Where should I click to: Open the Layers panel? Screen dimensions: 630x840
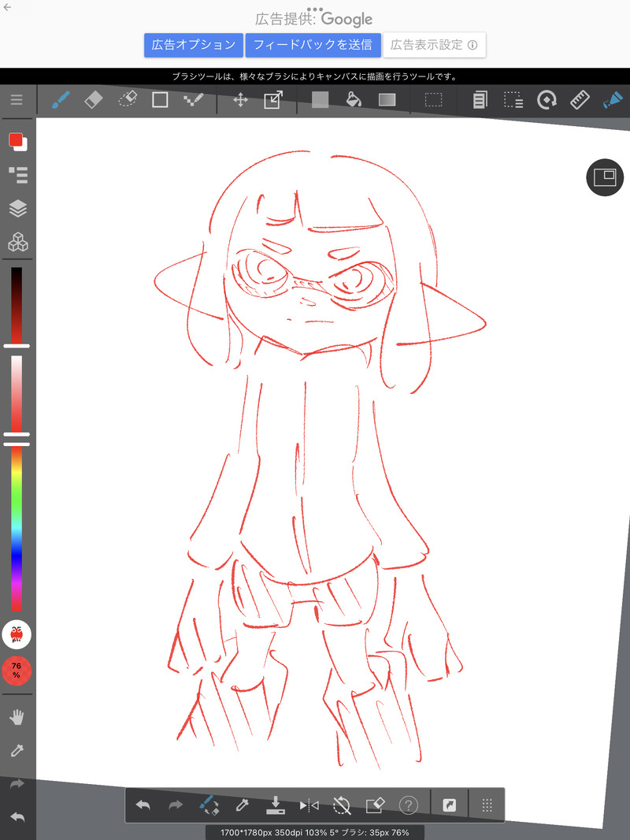[x=18, y=208]
